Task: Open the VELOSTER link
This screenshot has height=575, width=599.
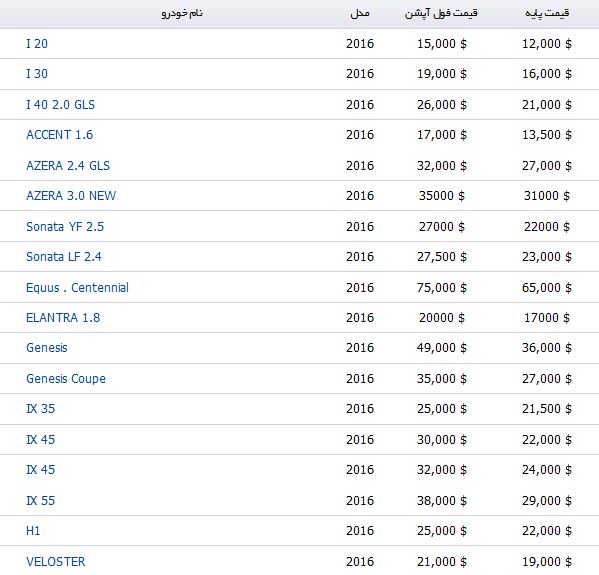Action: coord(56,561)
